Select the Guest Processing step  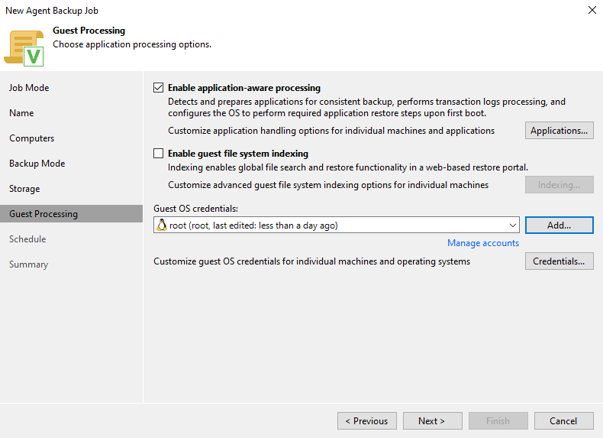[x=71, y=214]
